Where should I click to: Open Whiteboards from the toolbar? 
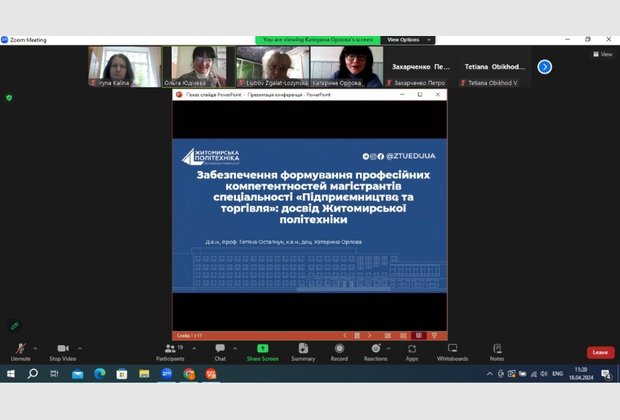click(452, 348)
